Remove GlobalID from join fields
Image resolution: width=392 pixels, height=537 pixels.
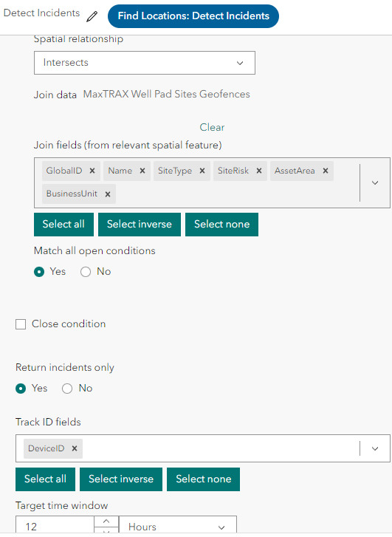[92, 171]
